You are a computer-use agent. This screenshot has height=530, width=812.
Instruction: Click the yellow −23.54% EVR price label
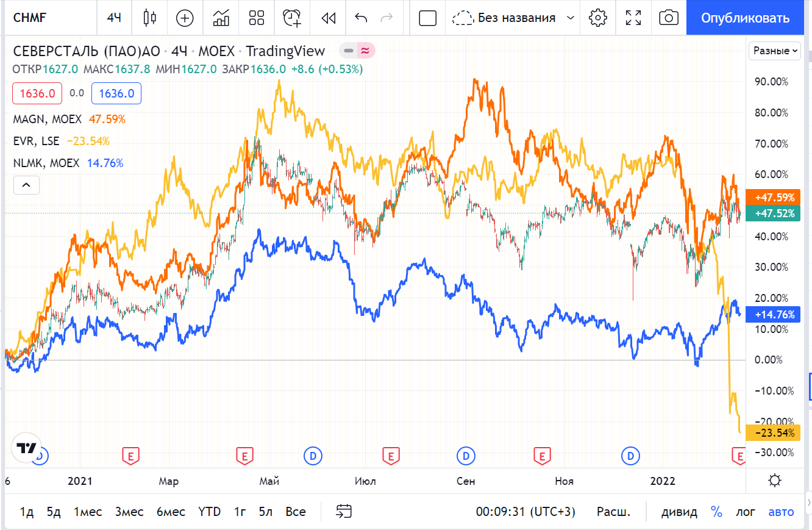774,433
